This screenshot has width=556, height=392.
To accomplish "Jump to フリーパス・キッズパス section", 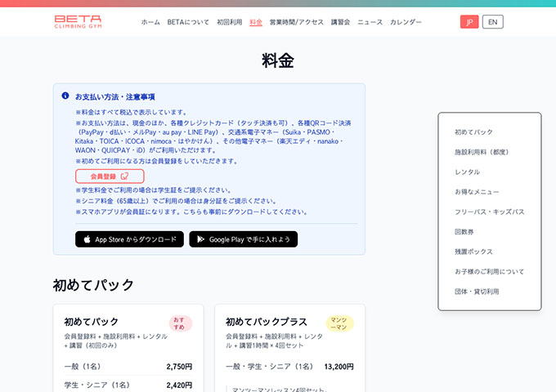I will 489,212.
